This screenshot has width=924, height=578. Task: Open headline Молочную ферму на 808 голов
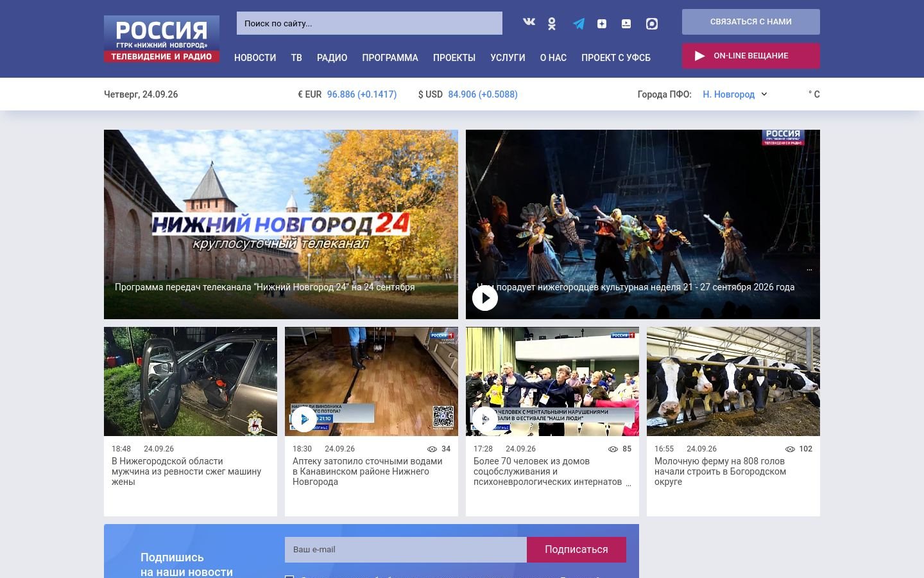point(720,471)
